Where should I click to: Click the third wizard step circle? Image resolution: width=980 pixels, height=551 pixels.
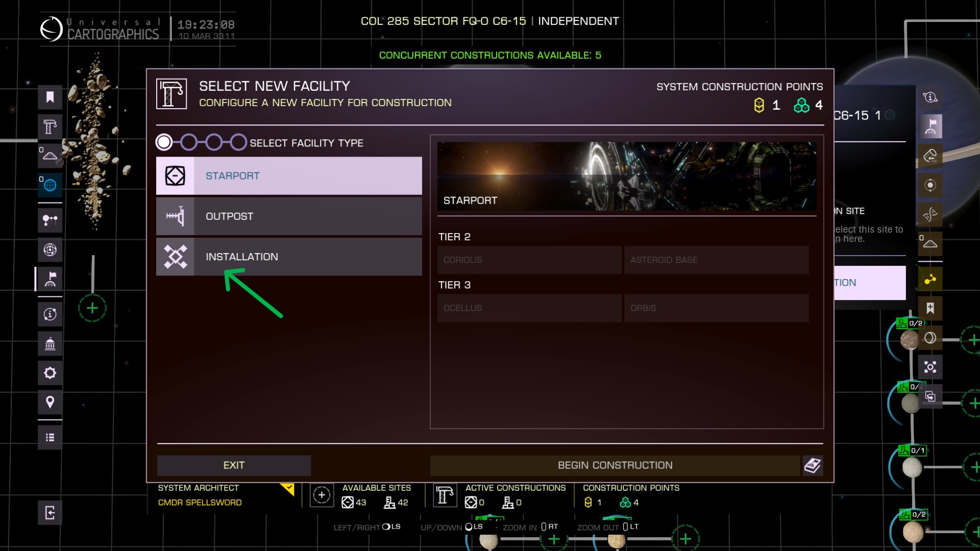coord(214,142)
